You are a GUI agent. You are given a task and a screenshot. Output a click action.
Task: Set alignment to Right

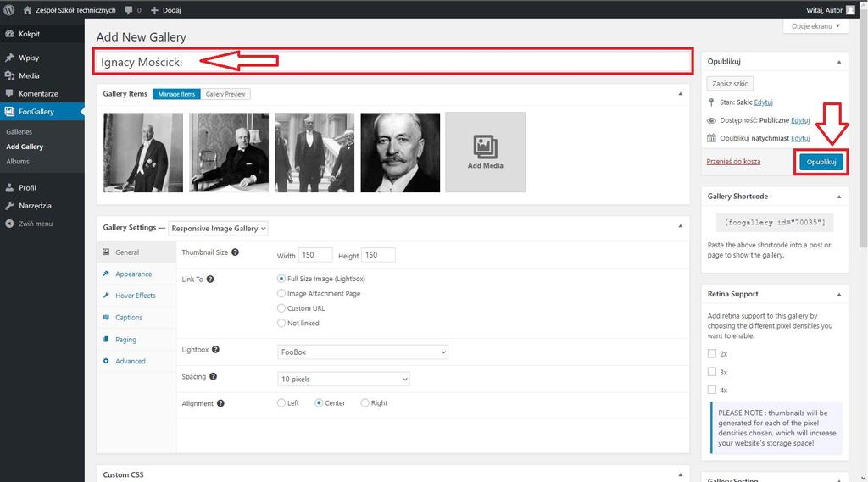(x=364, y=403)
